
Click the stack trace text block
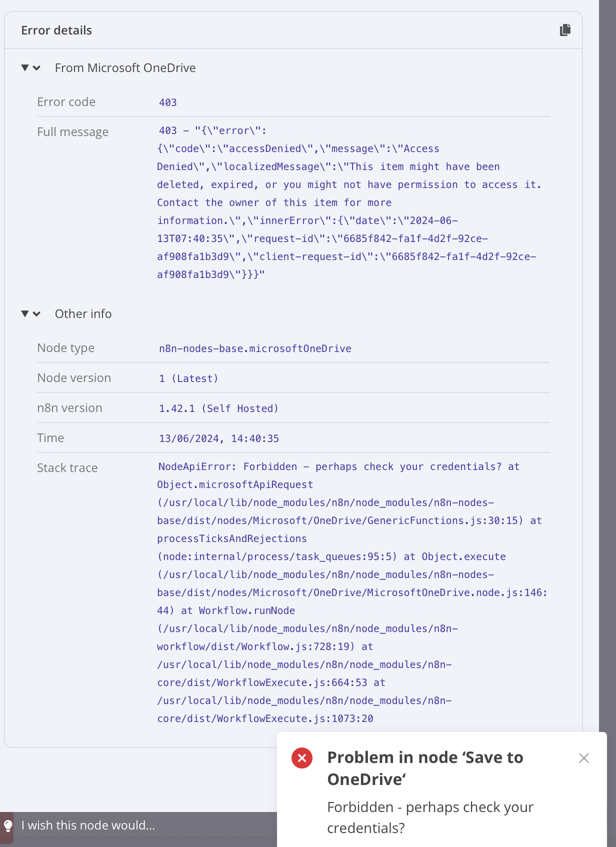(x=352, y=592)
